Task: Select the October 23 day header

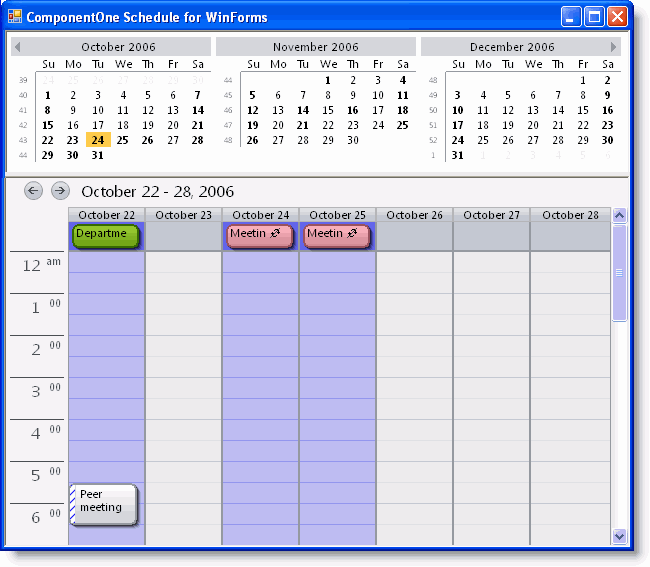Action: 183,215
